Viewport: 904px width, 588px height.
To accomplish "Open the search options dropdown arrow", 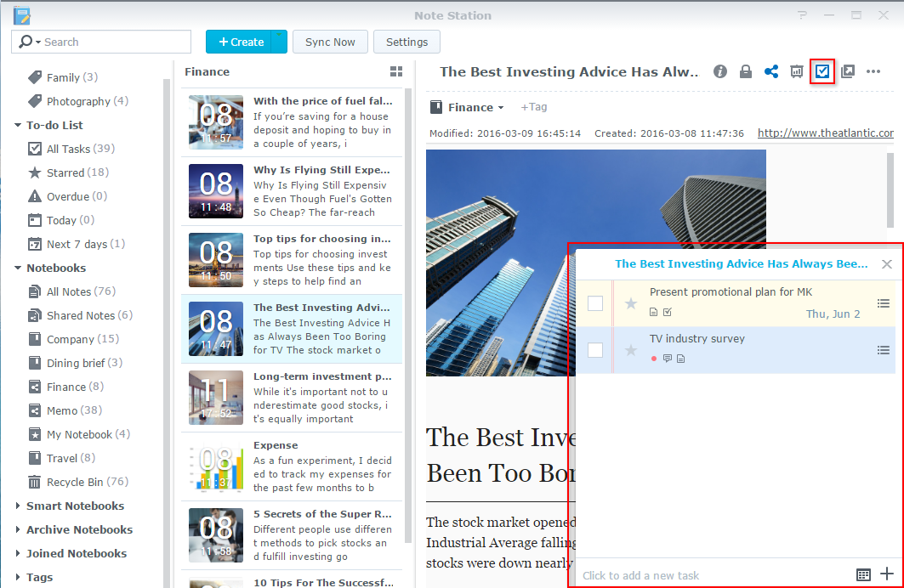I will click(38, 42).
